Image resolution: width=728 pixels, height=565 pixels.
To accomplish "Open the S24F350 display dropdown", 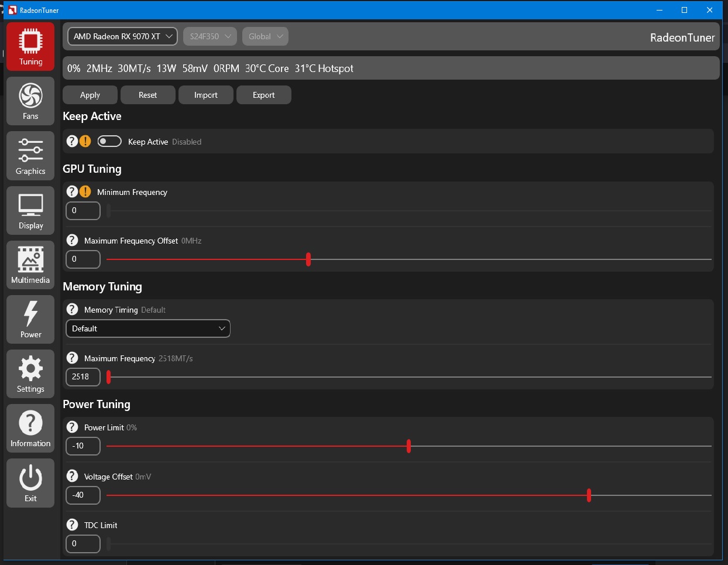I will (x=210, y=36).
